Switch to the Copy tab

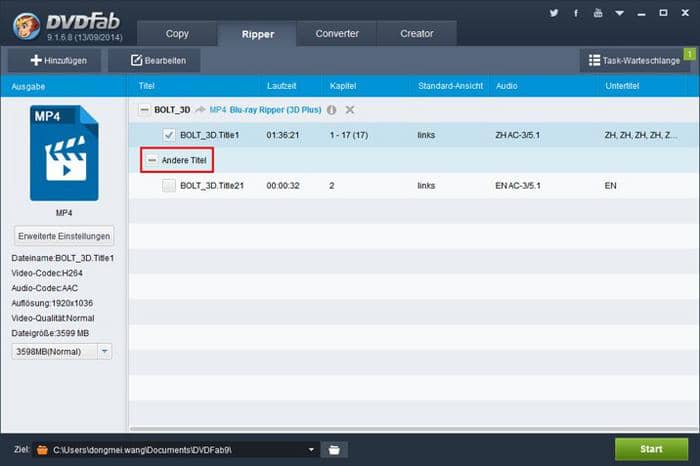[x=177, y=33]
